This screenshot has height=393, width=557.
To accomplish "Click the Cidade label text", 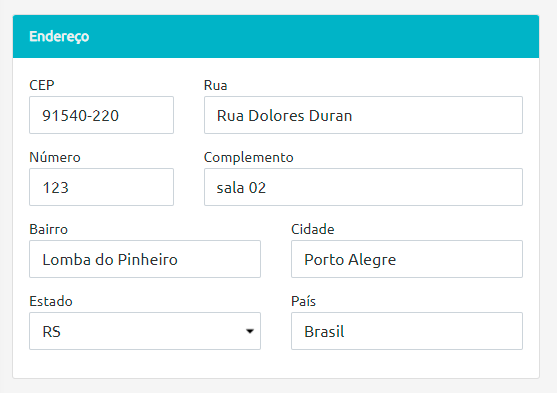I will coord(313,229).
